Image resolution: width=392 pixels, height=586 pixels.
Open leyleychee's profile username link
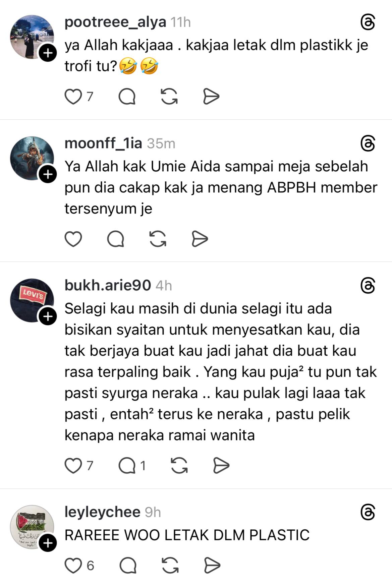[102, 512]
